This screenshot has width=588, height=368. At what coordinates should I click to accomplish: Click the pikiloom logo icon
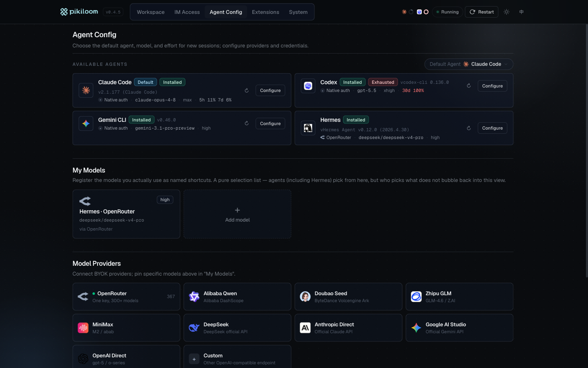click(x=64, y=12)
